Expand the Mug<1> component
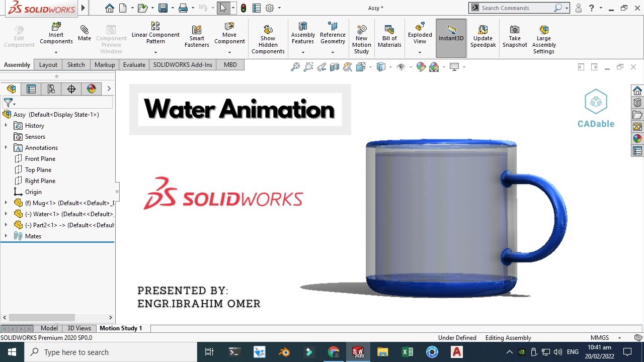Screen dimensions: 644x362 pyautogui.click(x=6, y=203)
